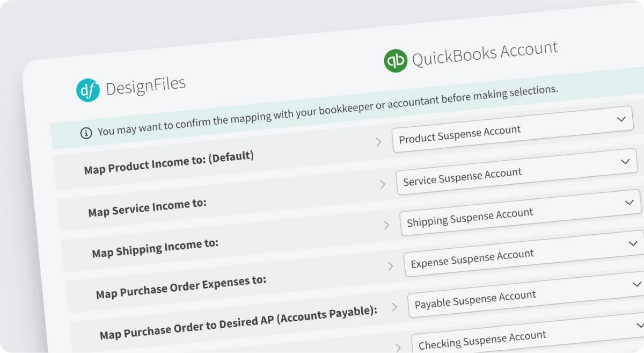
Task: Click the arrow icon beside Map Shipping Income
Action: pos(386,225)
